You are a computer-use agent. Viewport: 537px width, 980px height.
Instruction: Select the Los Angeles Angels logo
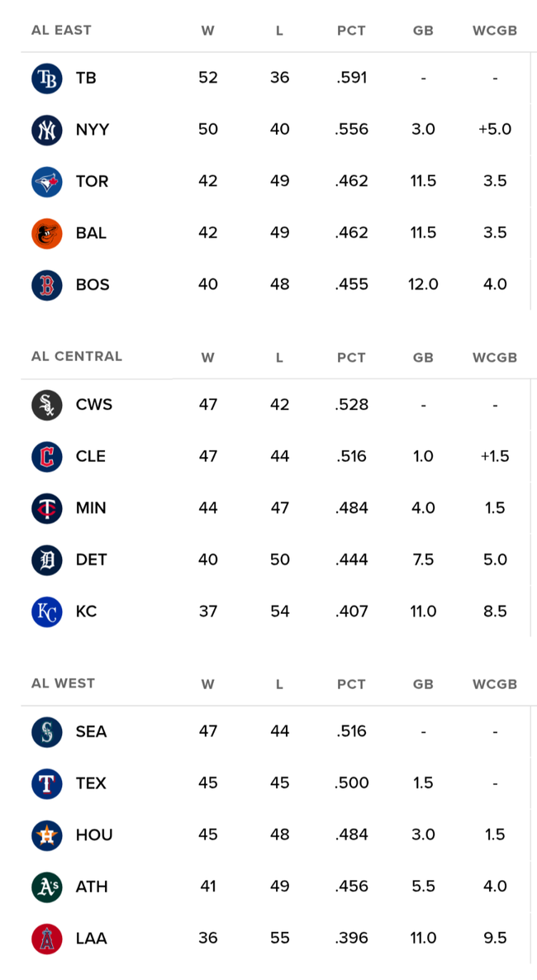[47, 939]
